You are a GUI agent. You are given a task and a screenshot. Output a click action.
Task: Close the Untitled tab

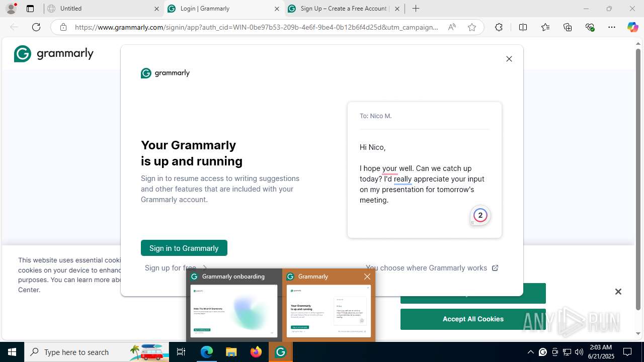coord(157,9)
